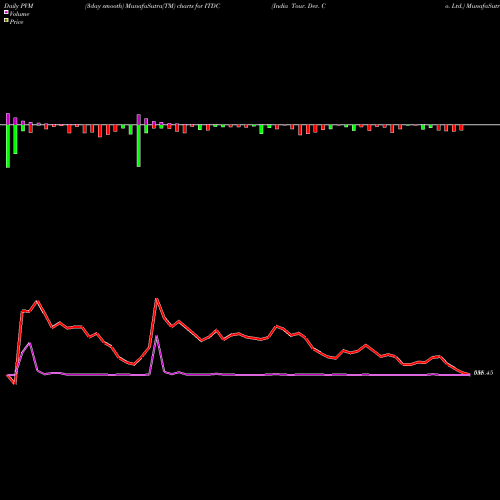Viewport: 500px width, 500px height.
Task: Click the Price legend color swatch
Action: (x=6, y=21)
